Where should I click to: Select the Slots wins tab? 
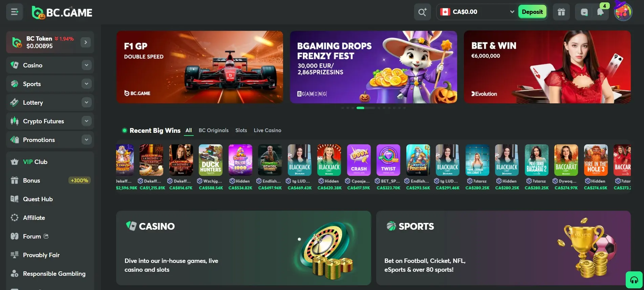[x=241, y=130]
